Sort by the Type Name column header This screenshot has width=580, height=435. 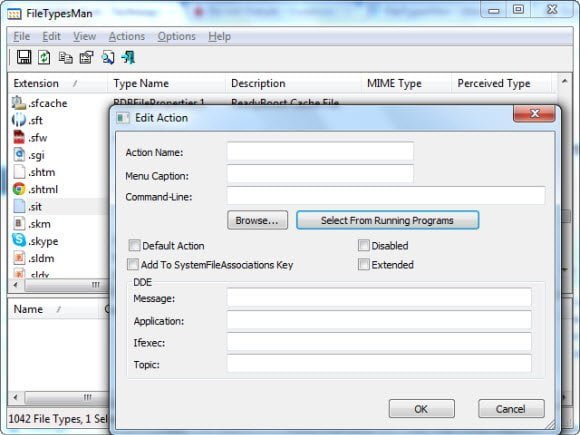[x=166, y=83]
